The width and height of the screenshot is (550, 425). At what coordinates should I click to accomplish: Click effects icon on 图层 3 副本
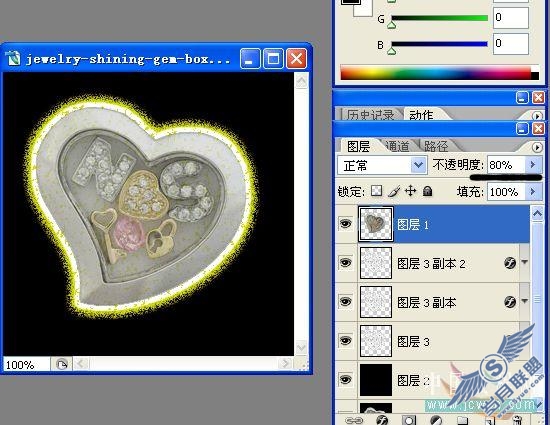pyautogui.click(x=510, y=302)
